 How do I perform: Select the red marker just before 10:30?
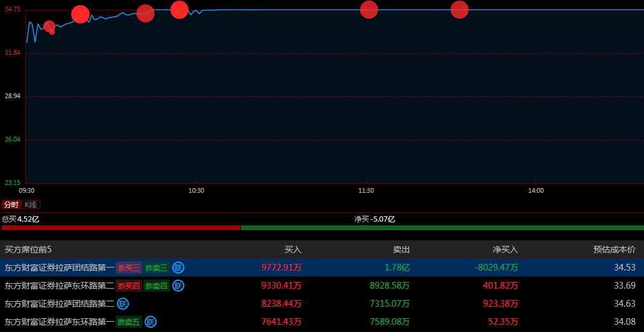coord(180,10)
